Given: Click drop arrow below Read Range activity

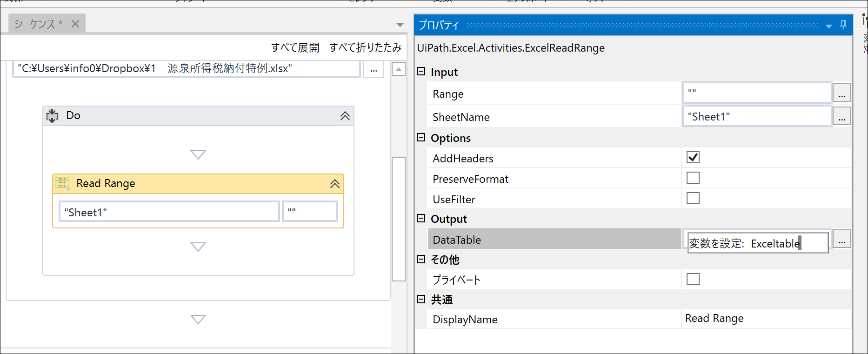Looking at the screenshot, I should click(198, 247).
